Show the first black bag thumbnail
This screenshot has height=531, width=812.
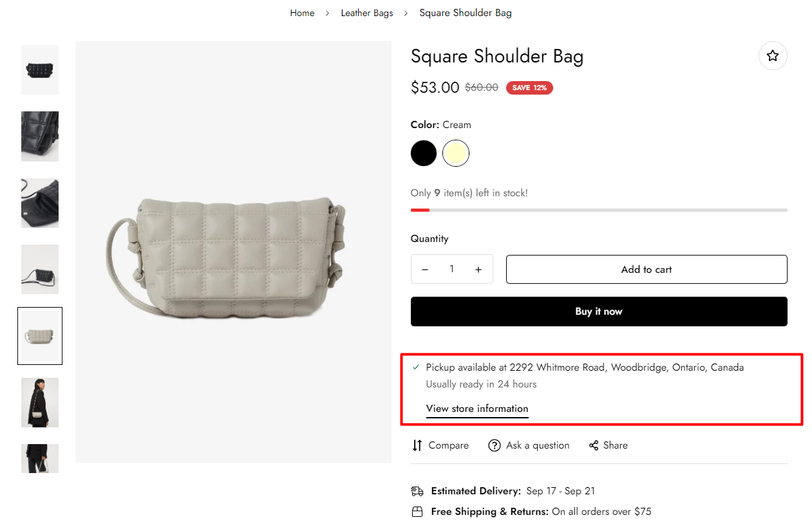point(40,70)
